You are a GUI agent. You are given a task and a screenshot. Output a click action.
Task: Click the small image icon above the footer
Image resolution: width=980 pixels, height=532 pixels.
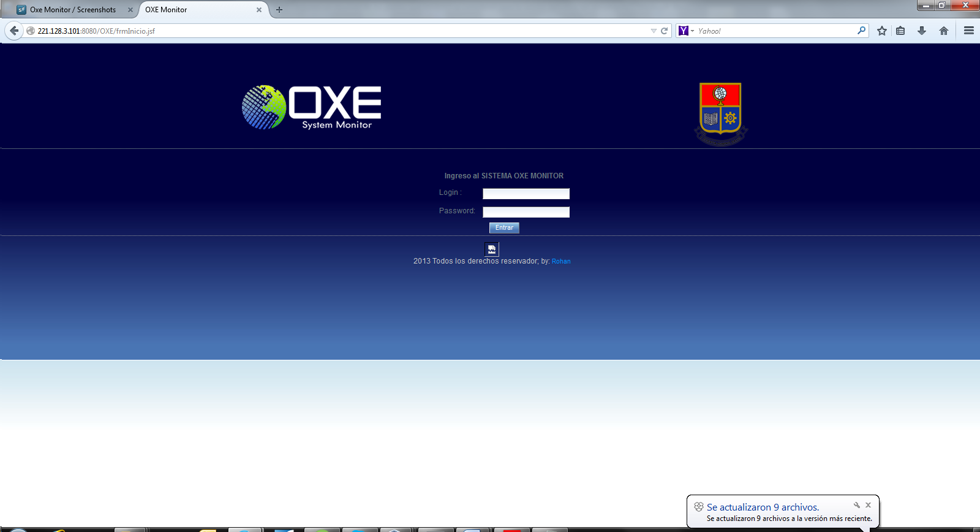(492, 249)
